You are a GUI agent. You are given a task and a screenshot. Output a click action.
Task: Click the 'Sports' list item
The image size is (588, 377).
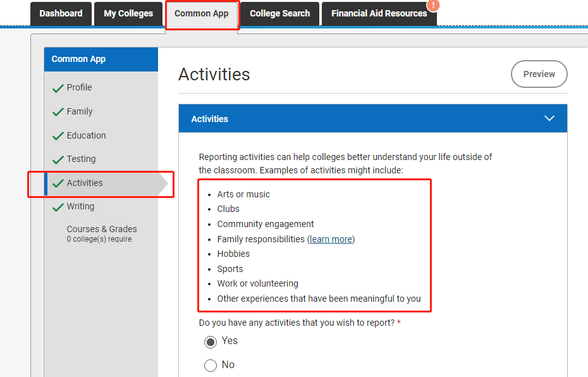(x=230, y=269)
